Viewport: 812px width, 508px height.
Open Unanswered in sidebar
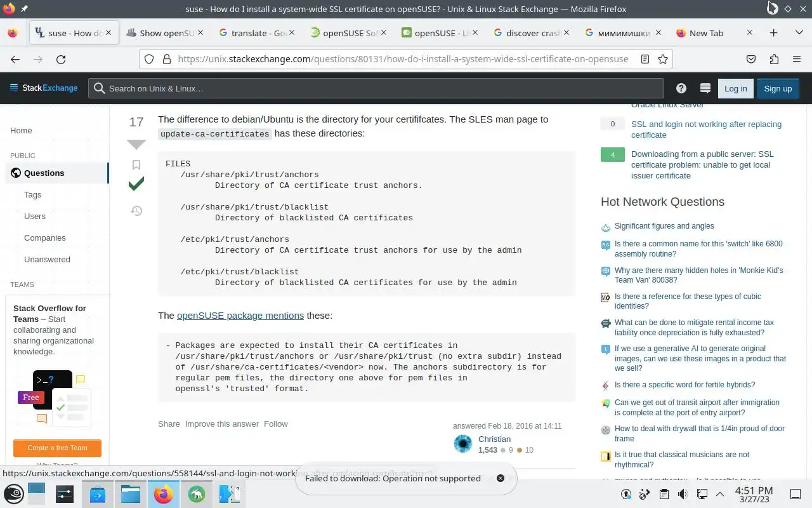tap(47, 259)
